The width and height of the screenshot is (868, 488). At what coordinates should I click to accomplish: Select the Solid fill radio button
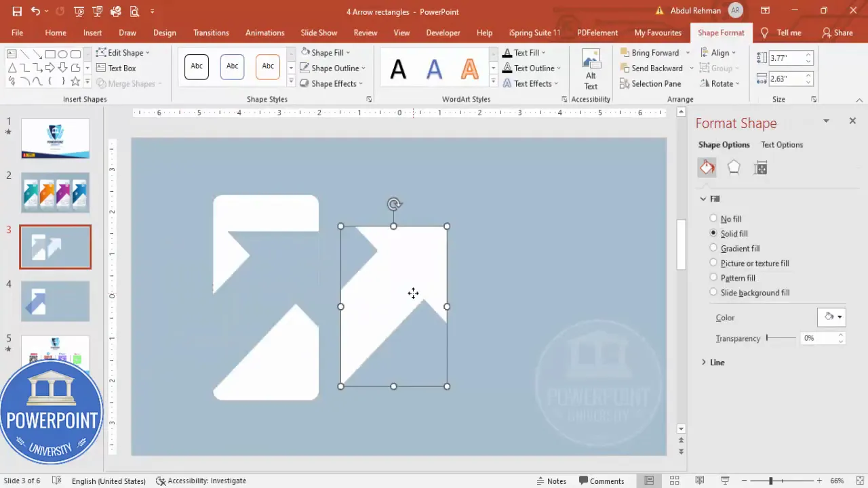tap(713, 232)
